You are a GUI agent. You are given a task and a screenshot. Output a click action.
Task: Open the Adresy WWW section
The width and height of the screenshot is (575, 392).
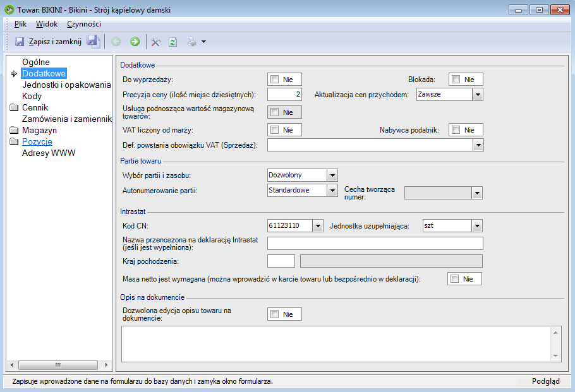click(x=49, y=153)
